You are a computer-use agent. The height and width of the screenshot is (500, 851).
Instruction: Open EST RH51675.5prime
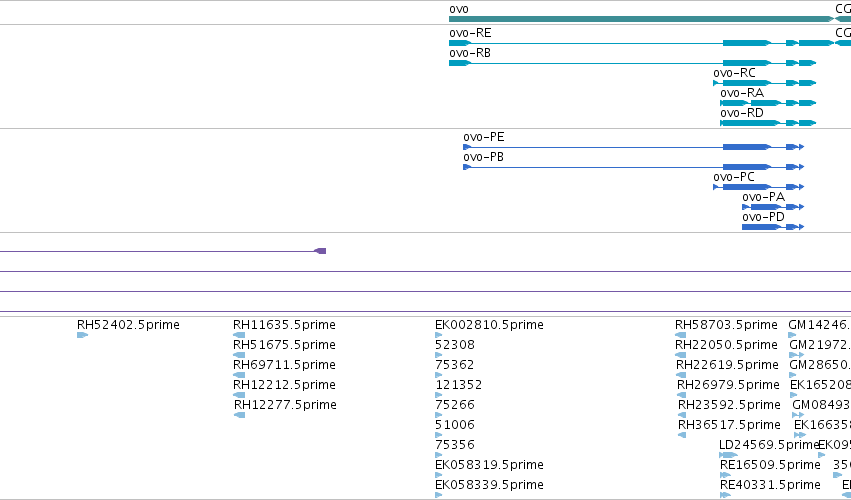click(x=284, y=345)
